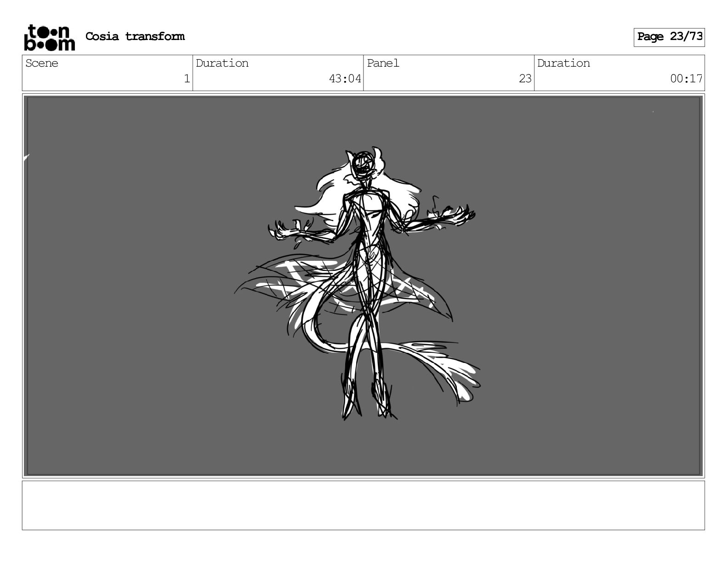Click the empty notes box below the panel
Image resolution: width=728 pixels, height=563 pixels.
[x=363, y=505]
